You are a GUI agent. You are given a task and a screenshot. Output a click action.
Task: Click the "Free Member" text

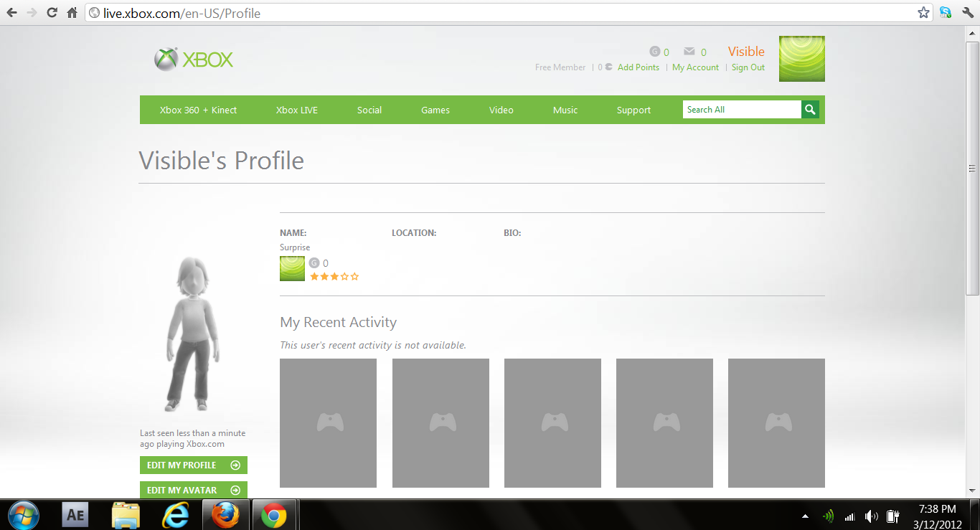pos(560,67)
